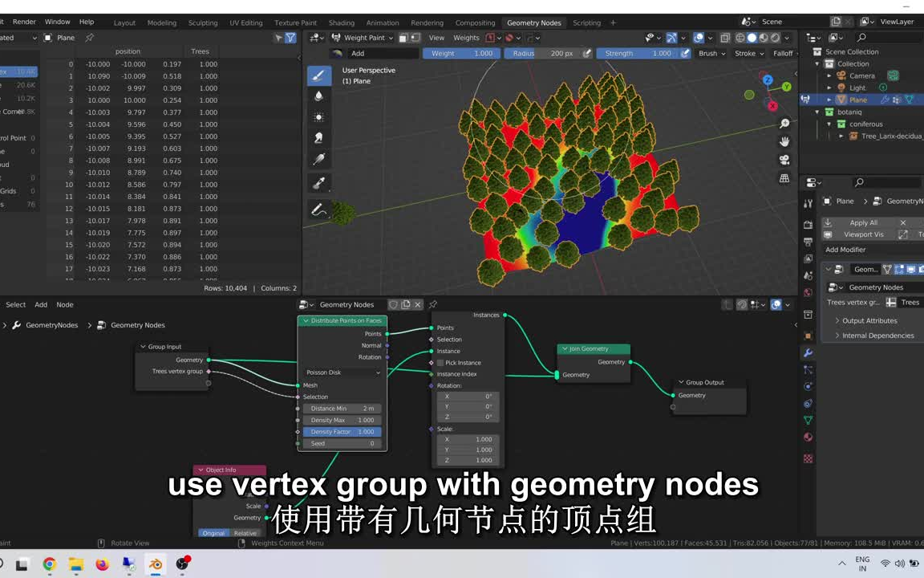Select the Sample Weight eyedropper tool
The image size is (924, 578).
(318, 183)
